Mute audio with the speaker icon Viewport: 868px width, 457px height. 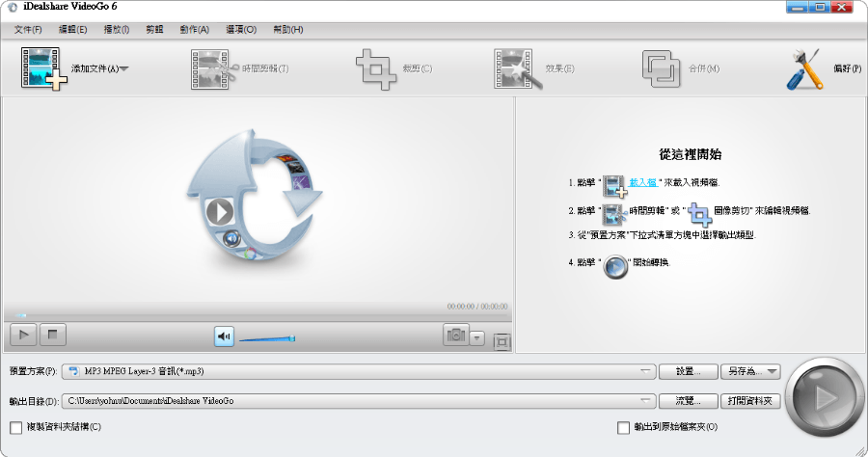[224, 336]
